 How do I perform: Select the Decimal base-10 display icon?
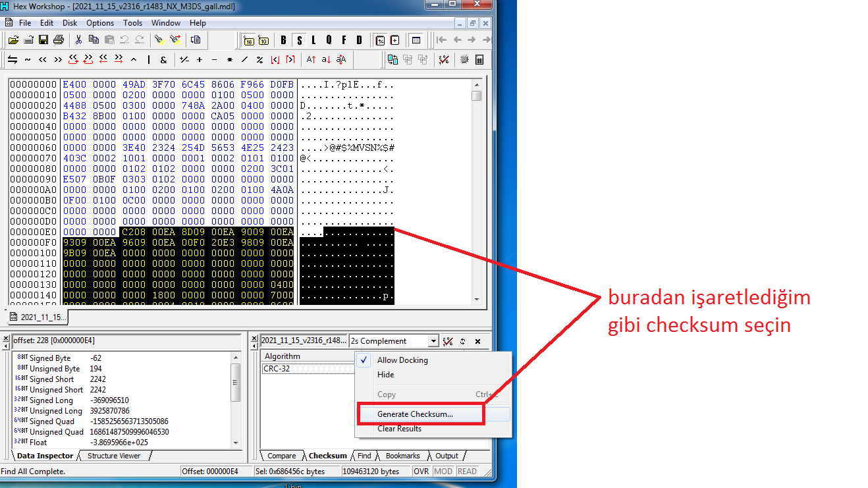263,40
